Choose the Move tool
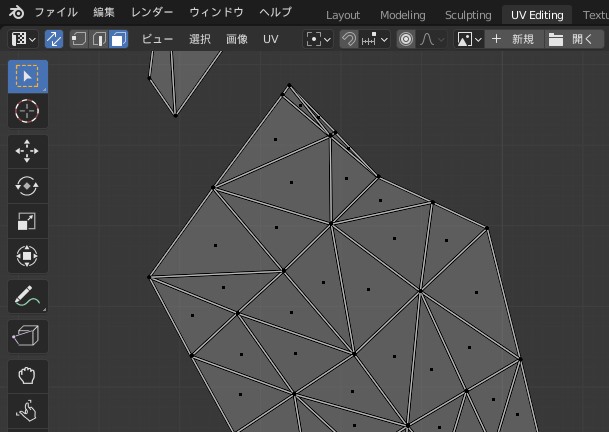Screen dimensions: 609x432 (27, 152)
